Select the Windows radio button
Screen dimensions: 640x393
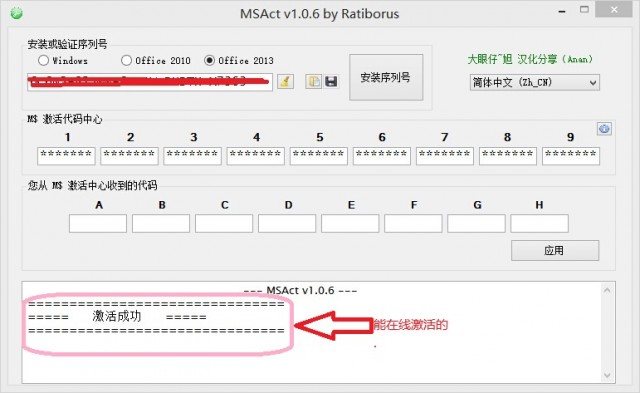43,60
